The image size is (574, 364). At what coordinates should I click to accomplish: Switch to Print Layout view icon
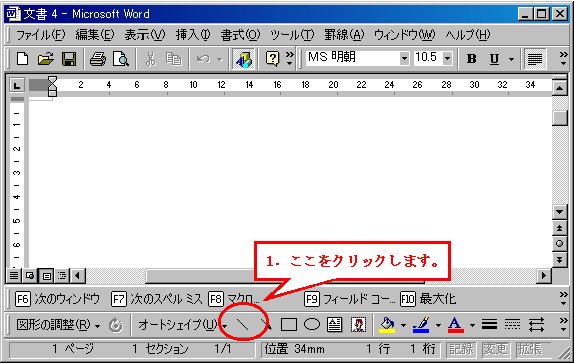(46, 275)
